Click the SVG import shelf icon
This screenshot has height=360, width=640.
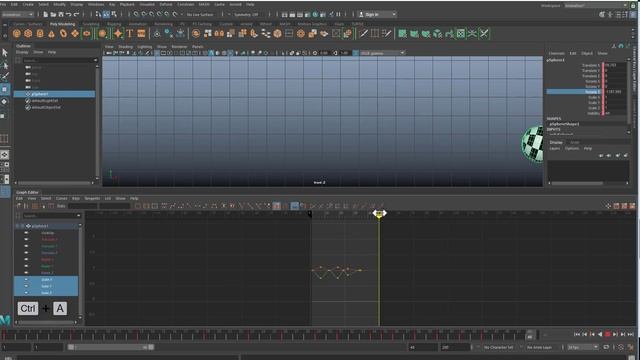click(x=141, y=34)
